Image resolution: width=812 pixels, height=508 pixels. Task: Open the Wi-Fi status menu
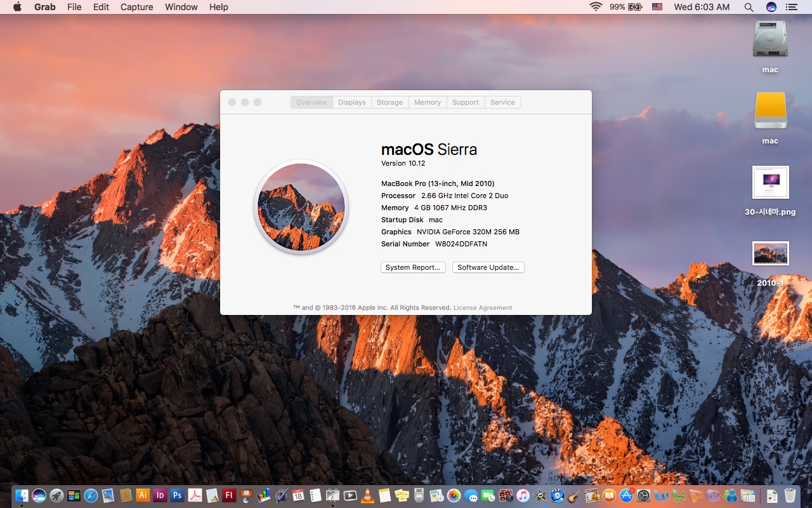point(596,7)
